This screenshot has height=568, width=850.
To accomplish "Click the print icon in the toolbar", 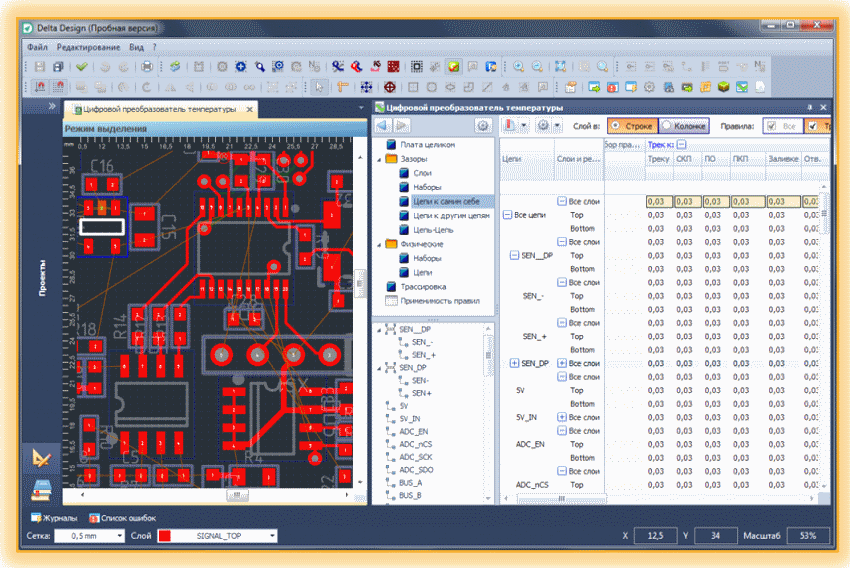I will [x=147, y=67].
